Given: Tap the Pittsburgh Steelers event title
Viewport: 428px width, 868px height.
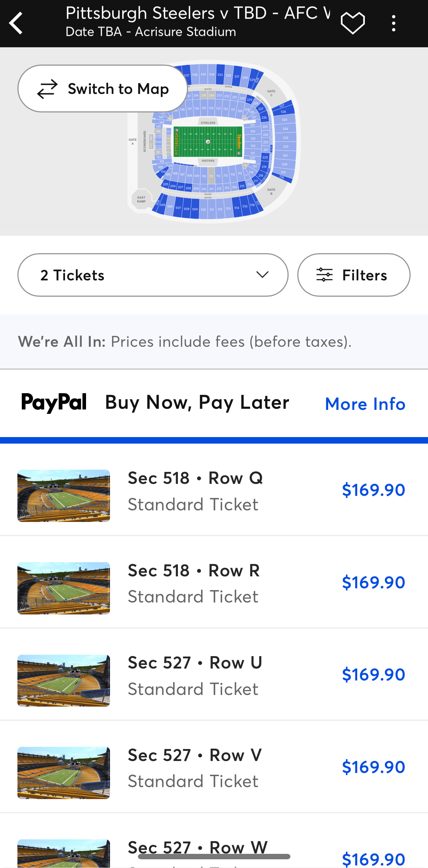Looking at the screenshot, I should pyautogui.click(x=198, y=14).
